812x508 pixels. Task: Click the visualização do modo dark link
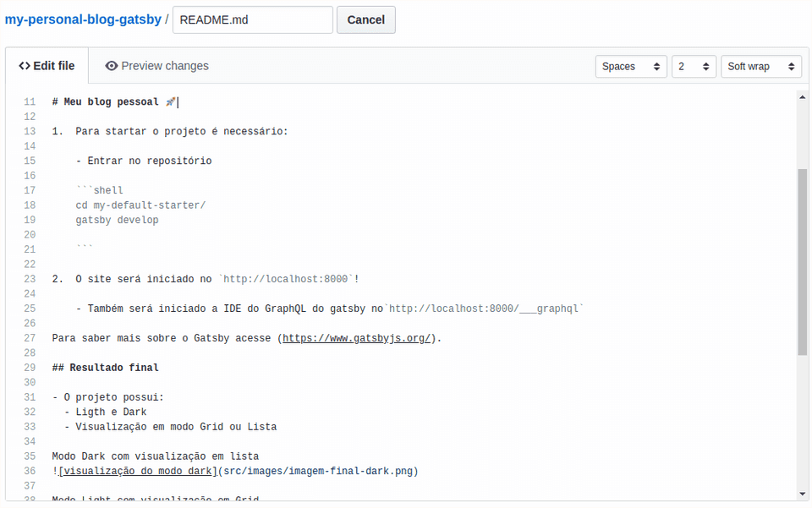click(135, 470)
